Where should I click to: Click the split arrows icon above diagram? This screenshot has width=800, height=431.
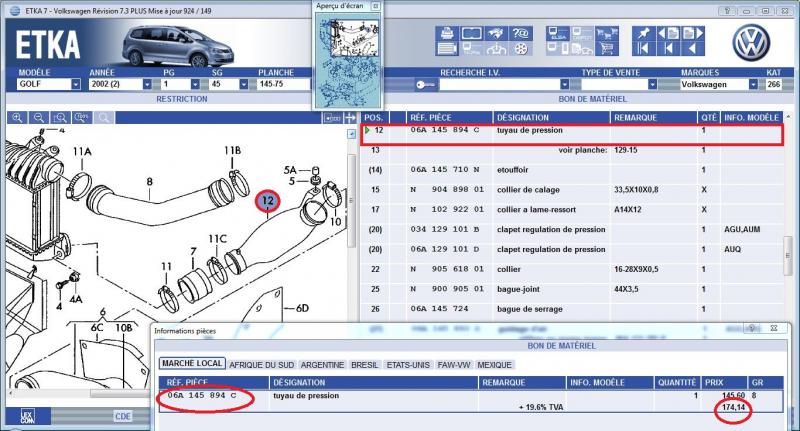click(350, 118)
